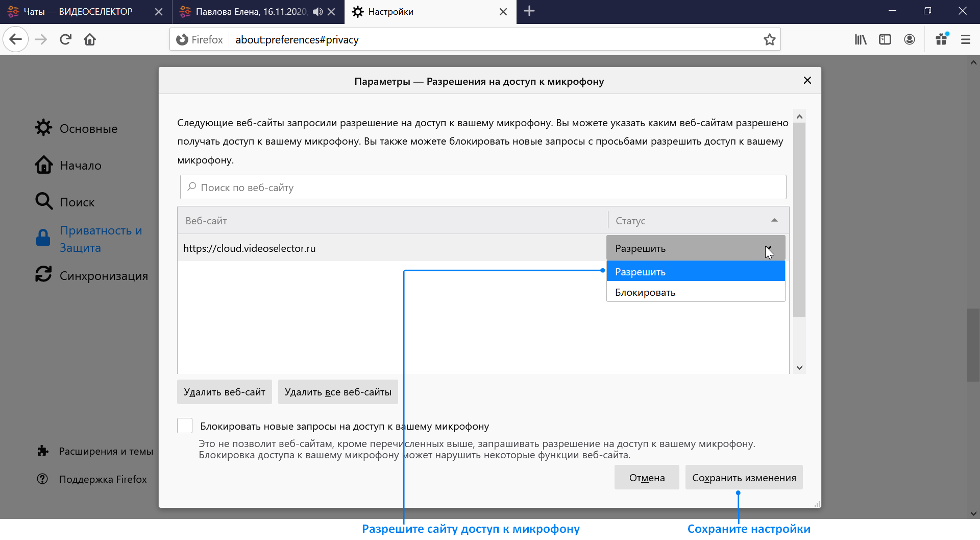
Task: Open the Firefox hamburger menu
Action: (x=966, y=39)
